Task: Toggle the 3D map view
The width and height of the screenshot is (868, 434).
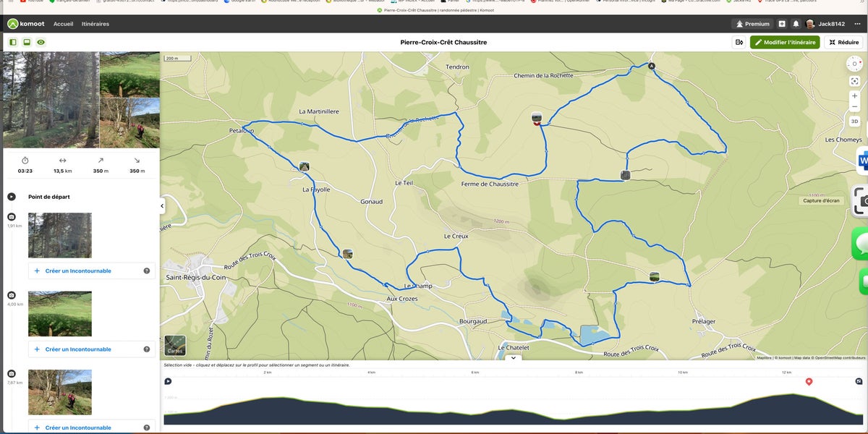Action: coord(854,122)
